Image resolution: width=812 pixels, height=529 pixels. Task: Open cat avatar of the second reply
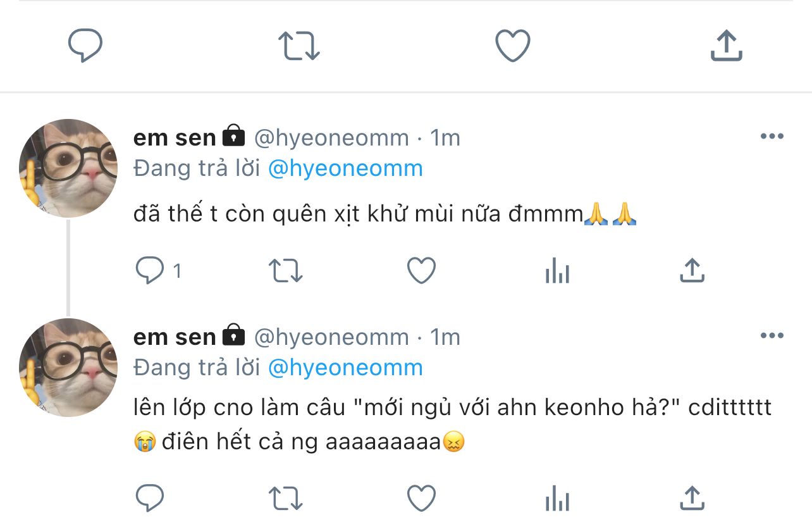pyautogui.click(x=68, y=368)
